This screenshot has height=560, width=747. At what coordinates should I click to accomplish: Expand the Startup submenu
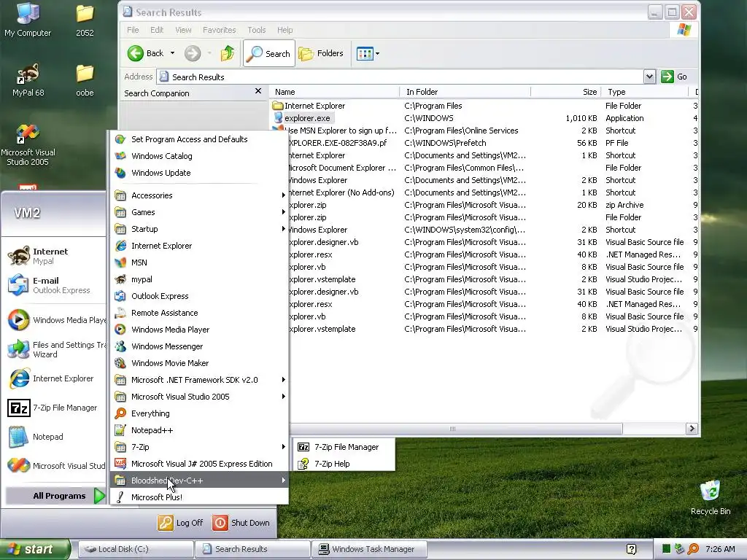tap(199, 228)
